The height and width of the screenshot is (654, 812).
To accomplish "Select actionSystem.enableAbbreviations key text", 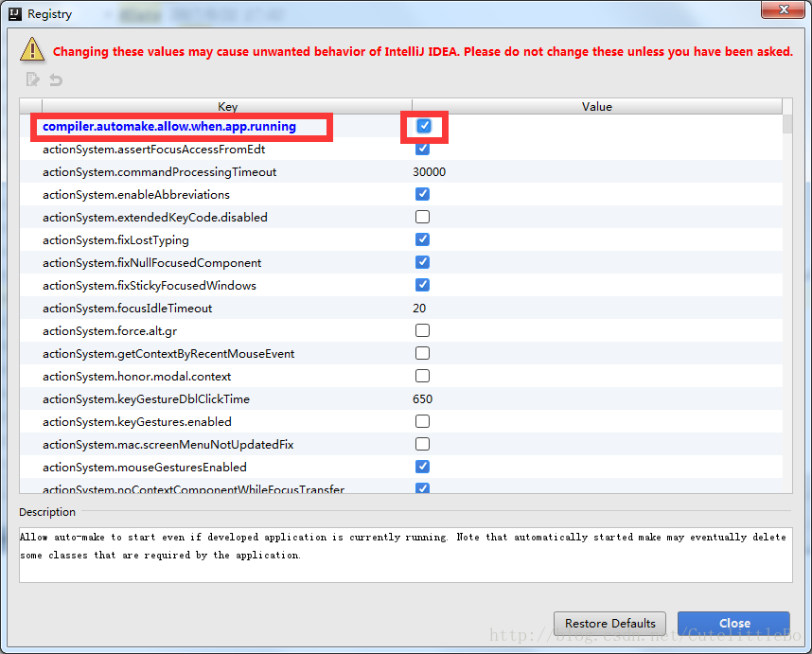I will 136,195.
